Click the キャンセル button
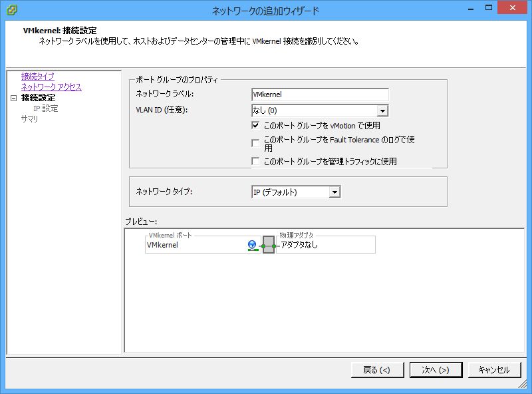The width and height of the screenshot is (532, 394). point(494,370)
